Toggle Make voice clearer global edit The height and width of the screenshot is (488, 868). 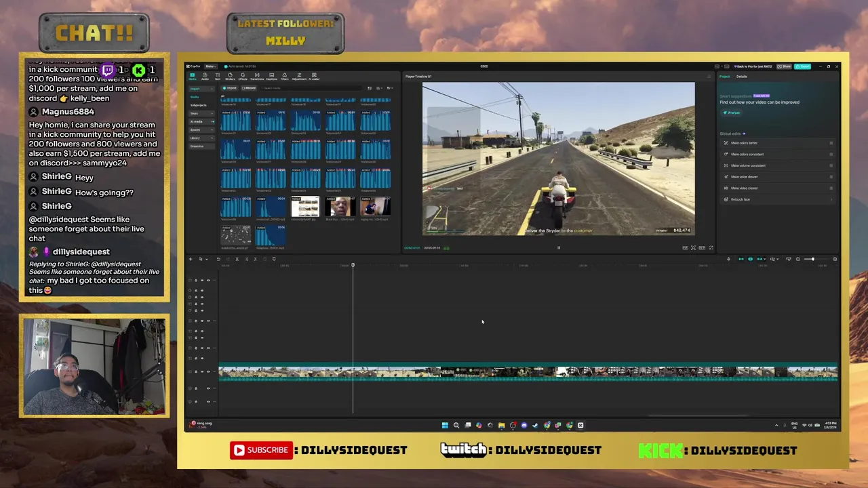[x=831, y=177]
